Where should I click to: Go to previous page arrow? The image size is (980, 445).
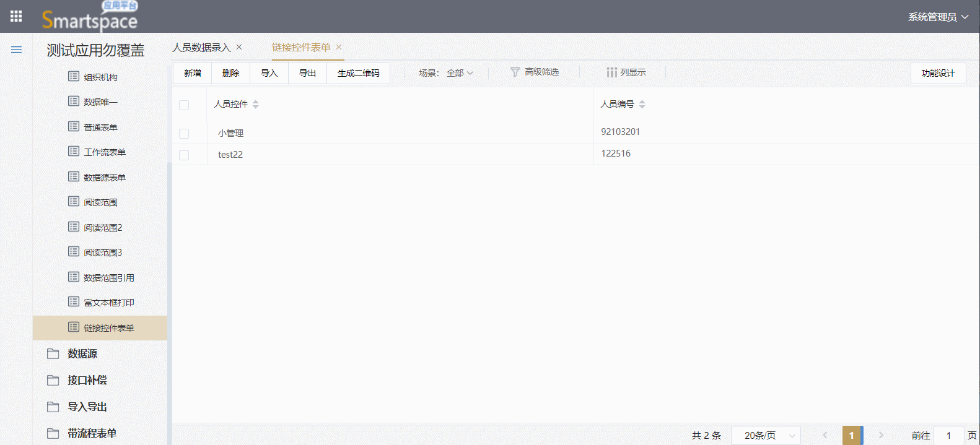point(825,436)
